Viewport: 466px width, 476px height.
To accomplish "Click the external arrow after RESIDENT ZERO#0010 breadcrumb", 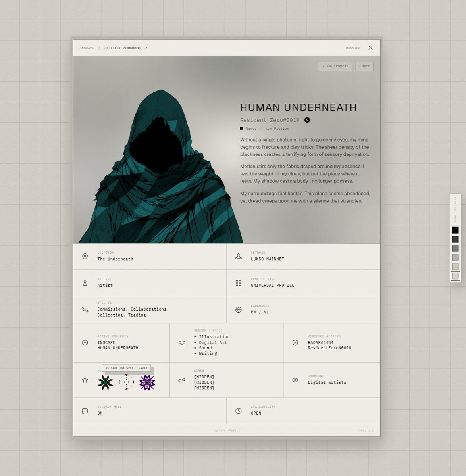I will click(x=146, y=48).
